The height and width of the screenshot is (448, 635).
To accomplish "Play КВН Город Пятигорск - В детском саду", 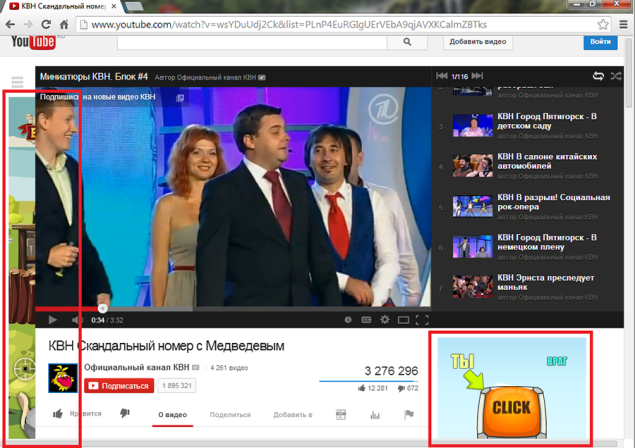I will pyautogui.click(x=547, y=121).
